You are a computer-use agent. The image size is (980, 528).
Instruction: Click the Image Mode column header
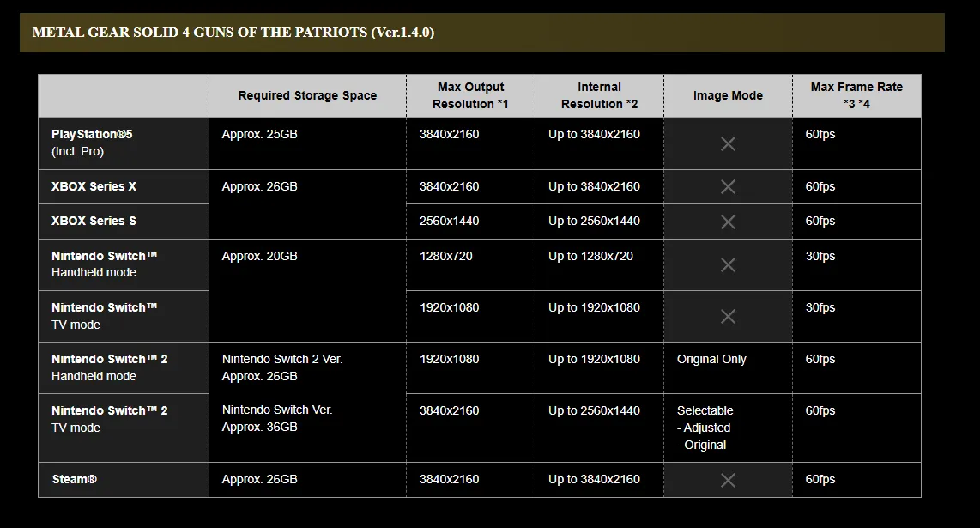728,95
